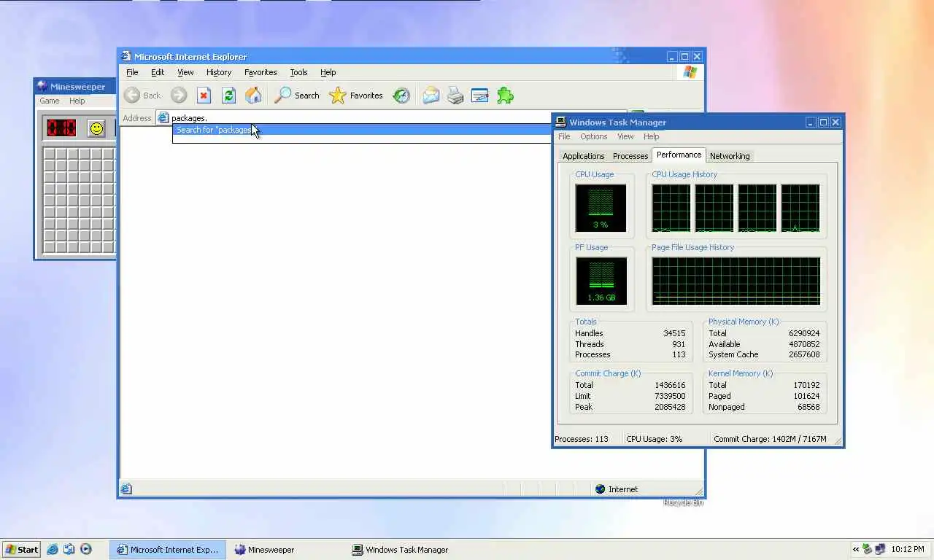Switch to the Applications tab
The image size is (934, 560).
(584, 156)
